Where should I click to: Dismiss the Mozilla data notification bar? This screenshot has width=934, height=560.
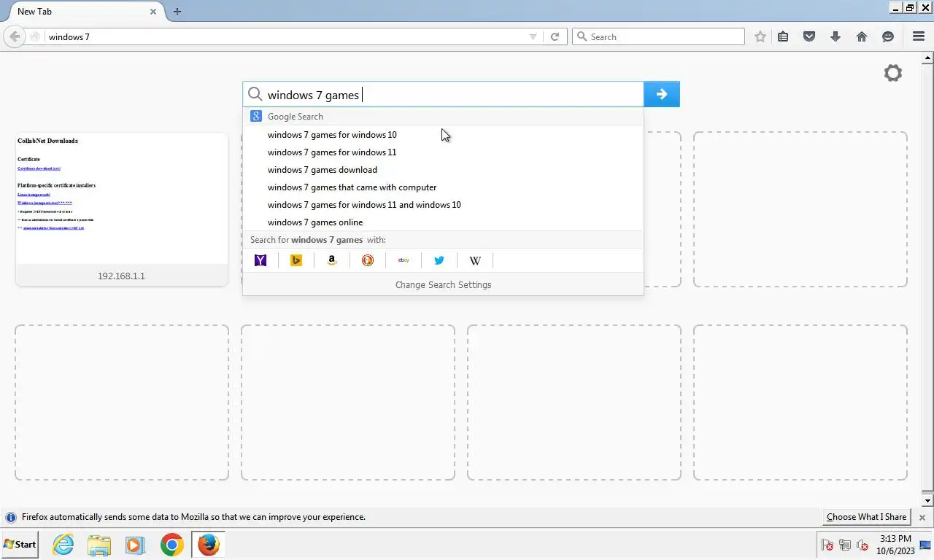pyautogui.click(x=922, y=517)
